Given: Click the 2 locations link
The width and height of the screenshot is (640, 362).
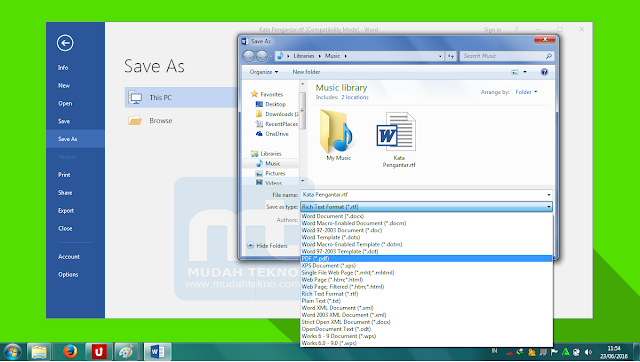Looking at the screenshot, I should [x=355, y=97].
